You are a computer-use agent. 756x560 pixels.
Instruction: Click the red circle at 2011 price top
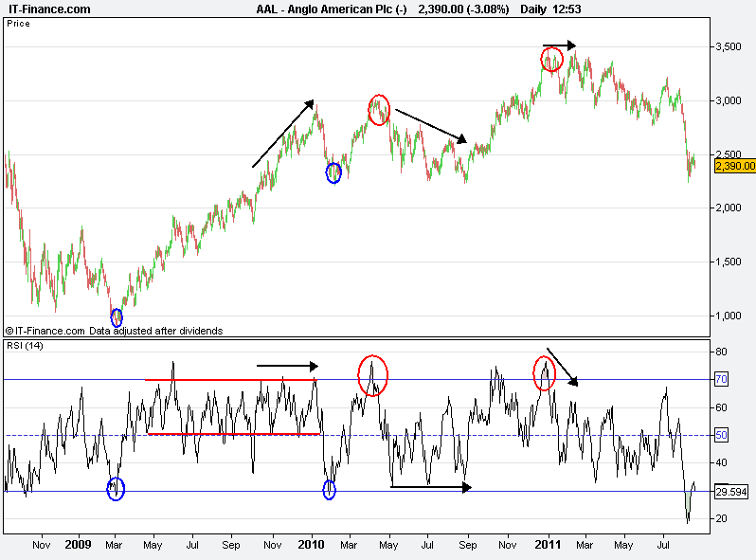pyautogui.click(x=551, y=60)
